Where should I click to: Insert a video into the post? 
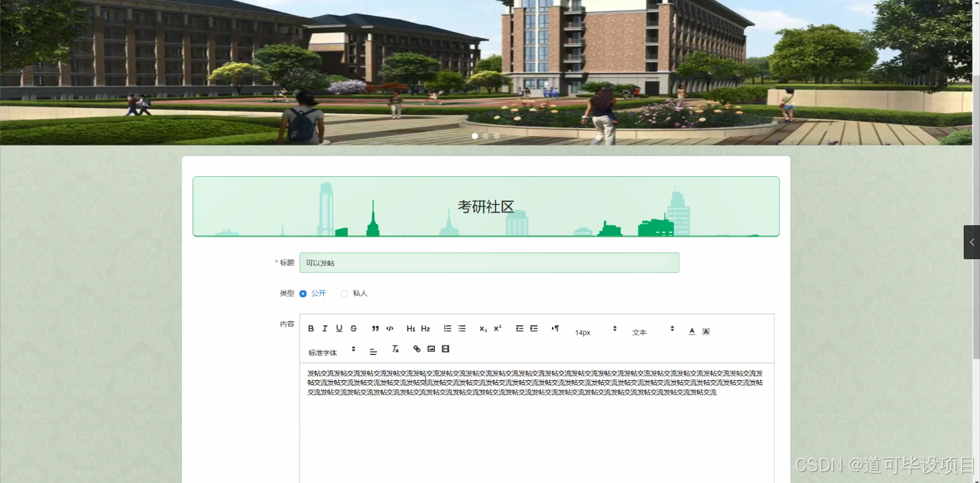[x=446, y=349]
